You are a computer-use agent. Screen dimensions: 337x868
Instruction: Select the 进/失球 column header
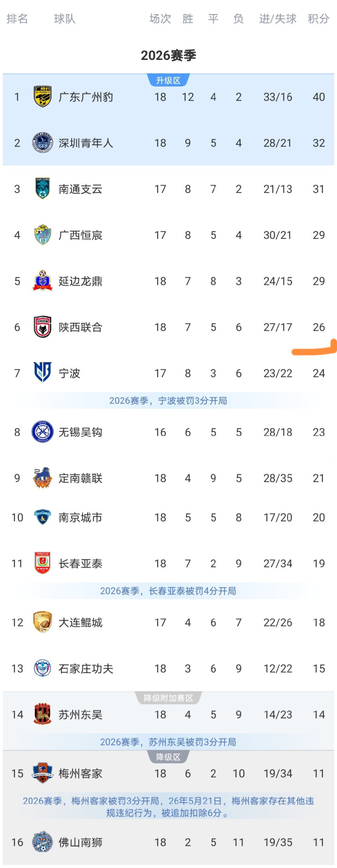coord(278,19)
